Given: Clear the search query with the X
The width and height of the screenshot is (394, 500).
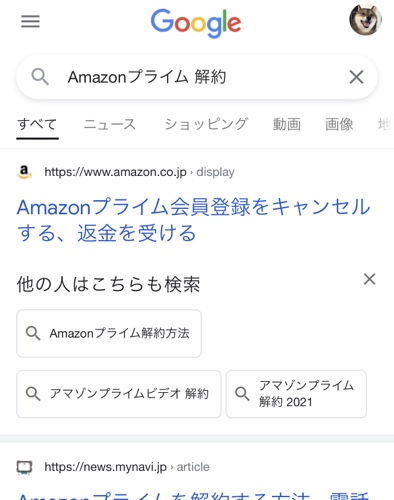Looking at the screenshot, I should tap(356, 77).
